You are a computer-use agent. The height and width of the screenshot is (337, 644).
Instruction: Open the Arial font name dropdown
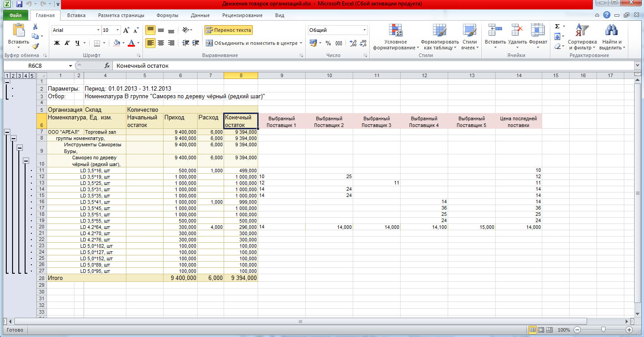(x=99, y=30)
